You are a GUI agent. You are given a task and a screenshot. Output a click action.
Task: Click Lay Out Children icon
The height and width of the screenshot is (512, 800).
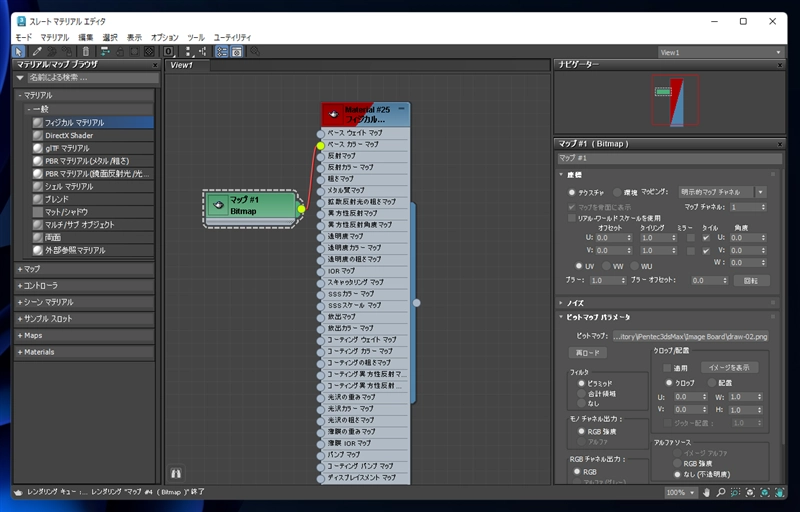point(203,52)
